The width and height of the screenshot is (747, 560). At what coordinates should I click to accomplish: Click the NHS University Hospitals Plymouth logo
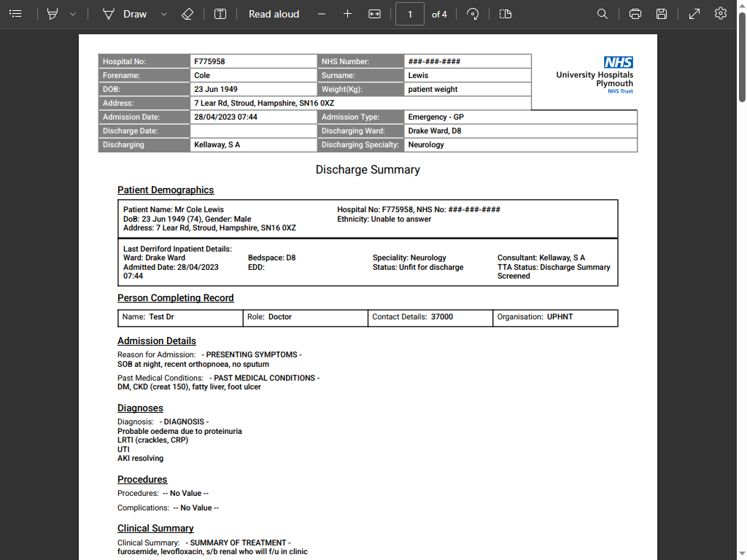tap(595, 75)
